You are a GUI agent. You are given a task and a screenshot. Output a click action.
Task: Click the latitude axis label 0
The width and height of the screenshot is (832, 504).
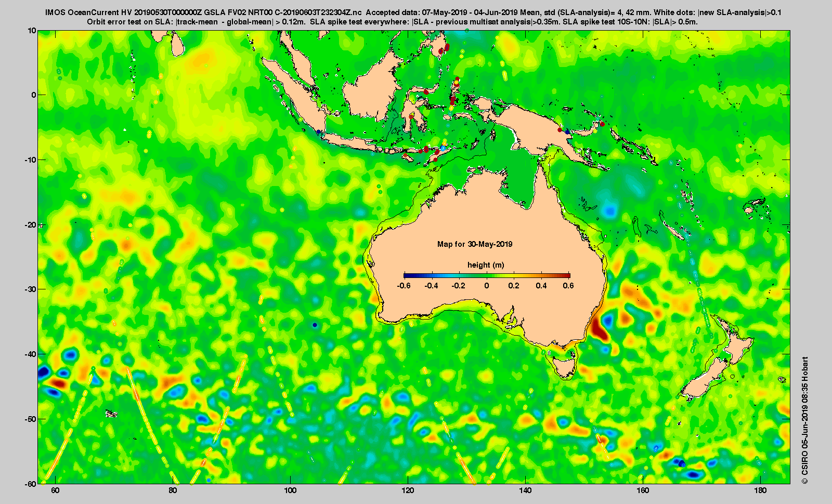tap(34, 95)
